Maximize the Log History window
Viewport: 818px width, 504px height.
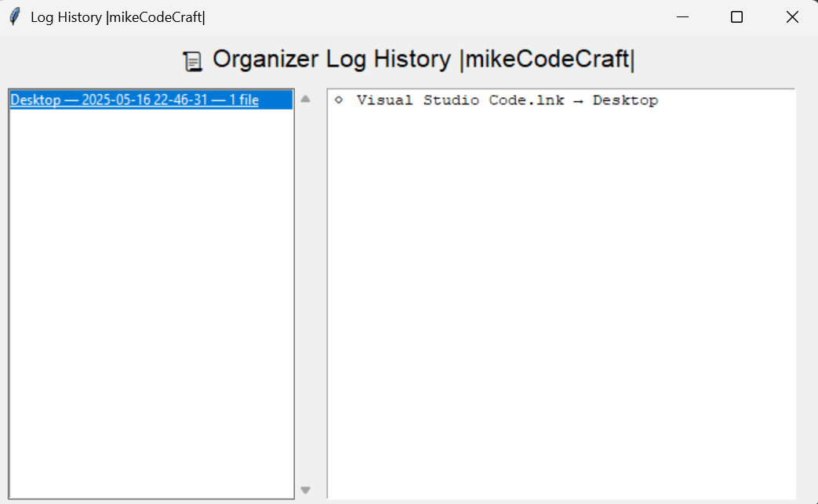736,17
